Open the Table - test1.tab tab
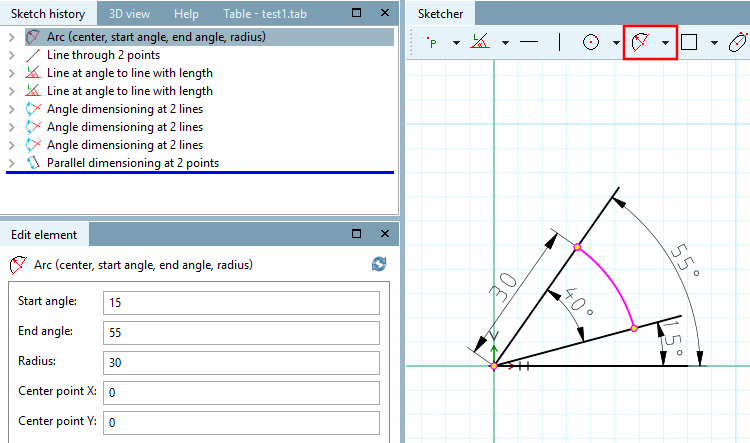 coord(265,14)
